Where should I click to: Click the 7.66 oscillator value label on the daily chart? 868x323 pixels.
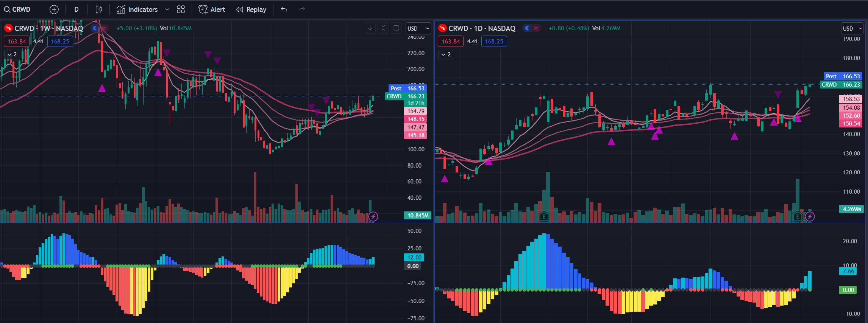[848, 271]
